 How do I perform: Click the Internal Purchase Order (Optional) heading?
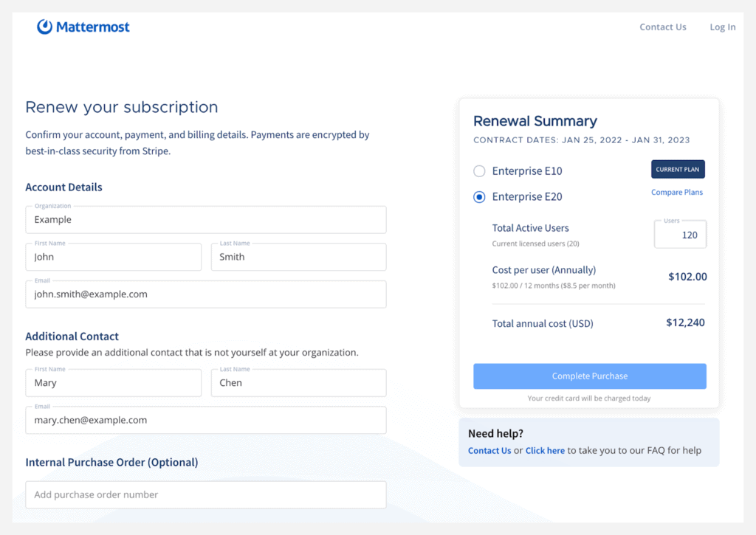coord(112,462)
